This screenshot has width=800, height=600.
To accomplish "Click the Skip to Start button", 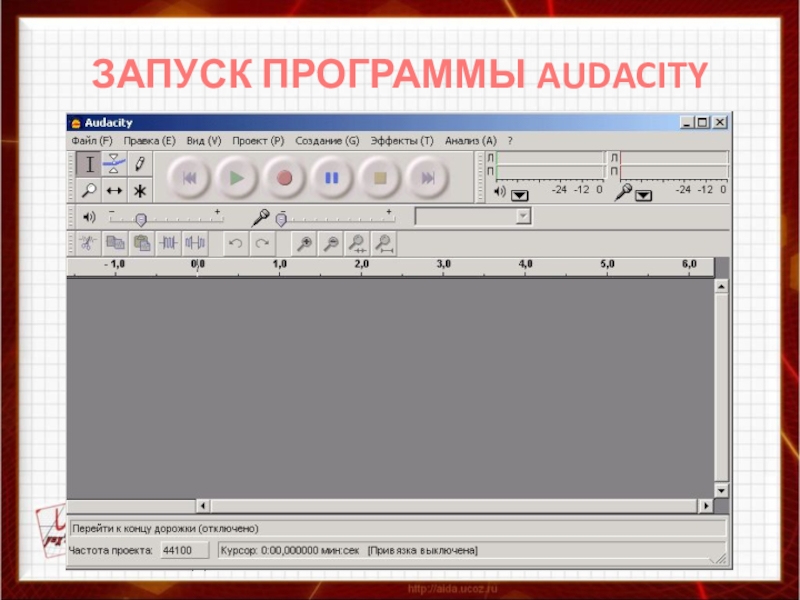I will (x=189, y=178).
